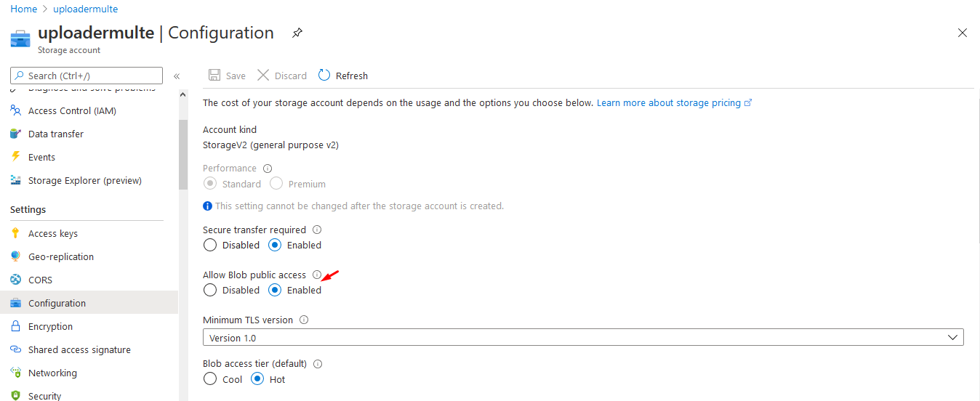Image resolution: width=980 pixels, height=401 pixels.
Task: Click the sidebar scrollbar up arrow
Action: pyautogui.click(x=183, y=94)
